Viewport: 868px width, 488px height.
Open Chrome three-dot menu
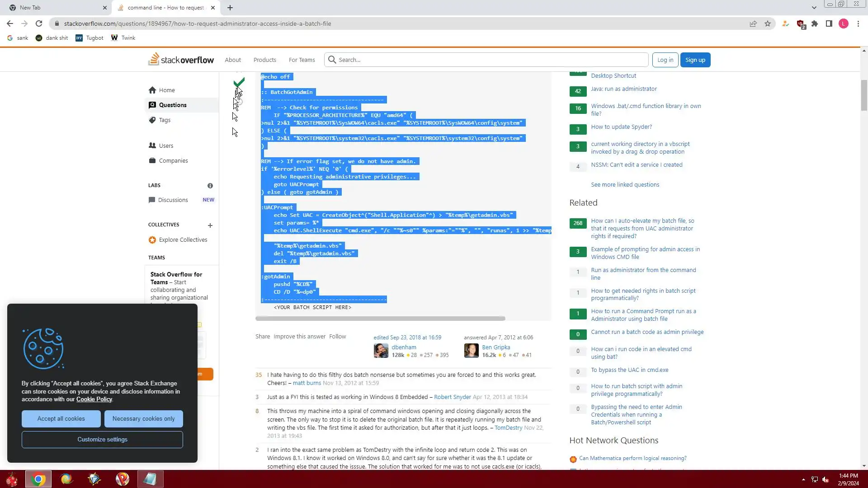tap(858, 23)
